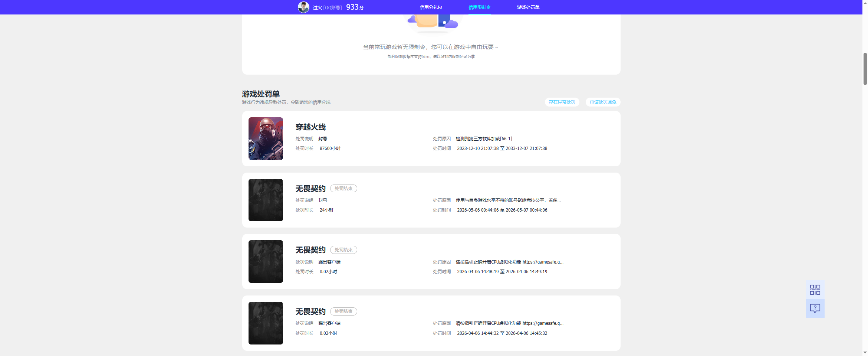Click the 存在异常处罚 button
Screen dimensions: 868x356
point(562,102)
